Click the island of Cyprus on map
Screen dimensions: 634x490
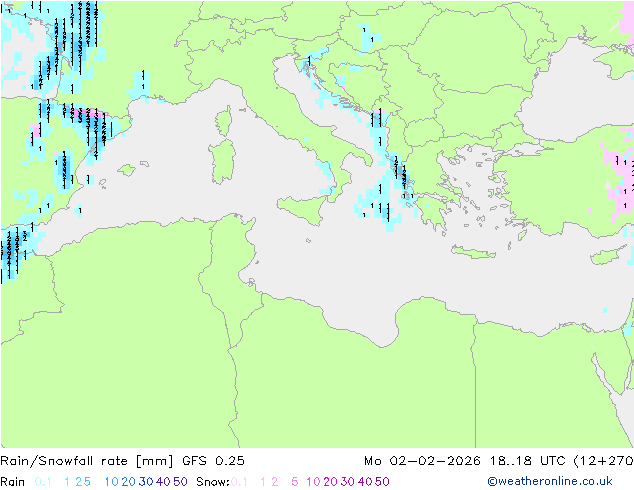pos(607,255)
